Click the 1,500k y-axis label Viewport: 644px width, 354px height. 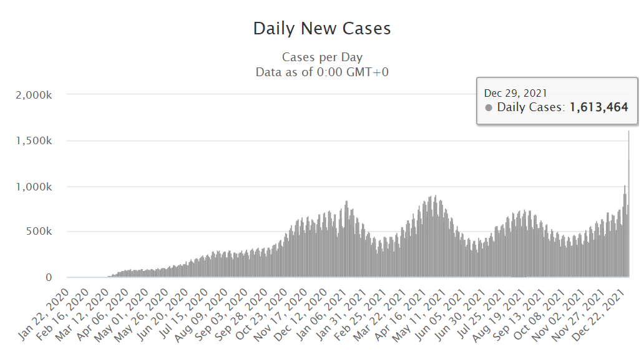click(x=36, y=140)
